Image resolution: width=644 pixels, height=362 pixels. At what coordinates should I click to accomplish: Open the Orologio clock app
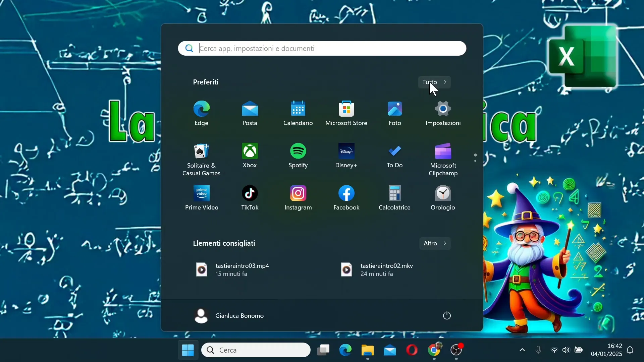click(443, 198)
